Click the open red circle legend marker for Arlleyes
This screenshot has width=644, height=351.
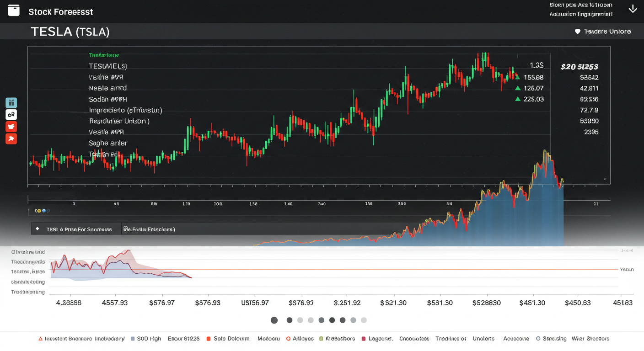point(288,339)
